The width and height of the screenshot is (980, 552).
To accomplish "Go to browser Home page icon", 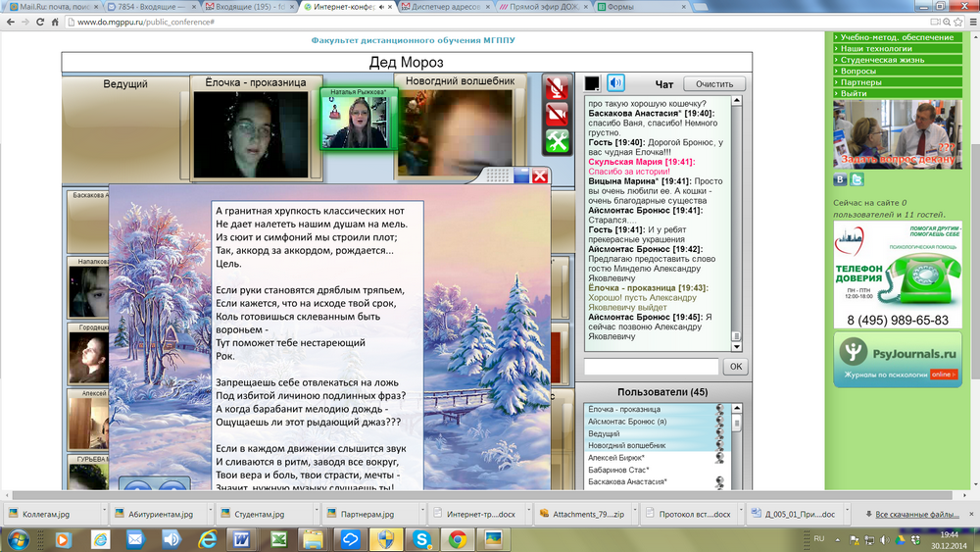I will click(55, 22).
